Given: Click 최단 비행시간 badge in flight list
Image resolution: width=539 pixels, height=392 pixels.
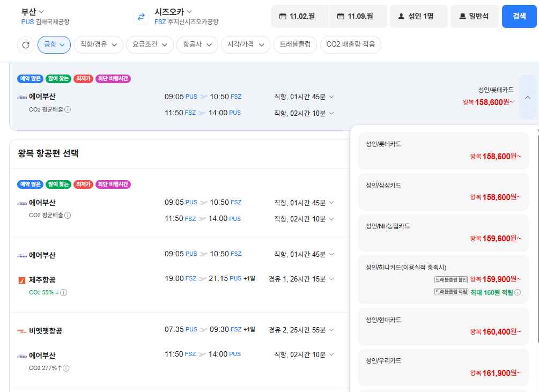Looking at the screenshot, I should click(x=113, y=184).
